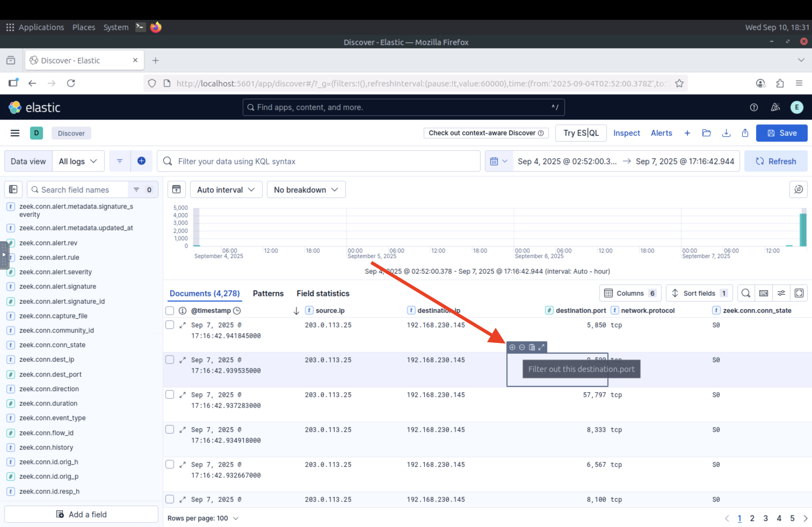Hide the histogram chart icon

pos(176,189)
